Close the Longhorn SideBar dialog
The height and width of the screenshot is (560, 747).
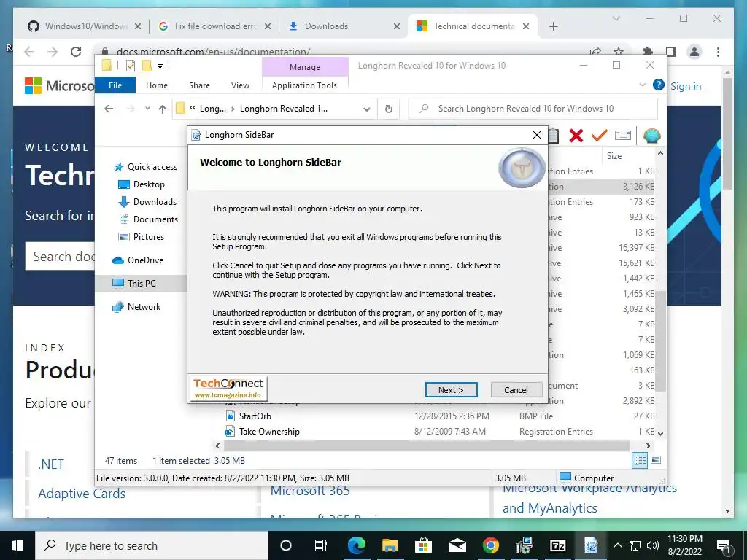pyautogui.click(x=536, y=135)
